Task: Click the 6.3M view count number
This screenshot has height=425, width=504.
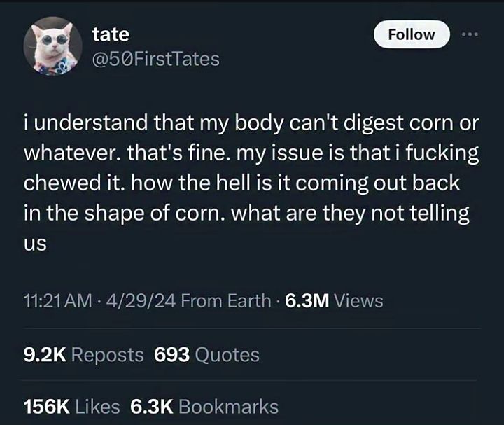Action: 308,301
